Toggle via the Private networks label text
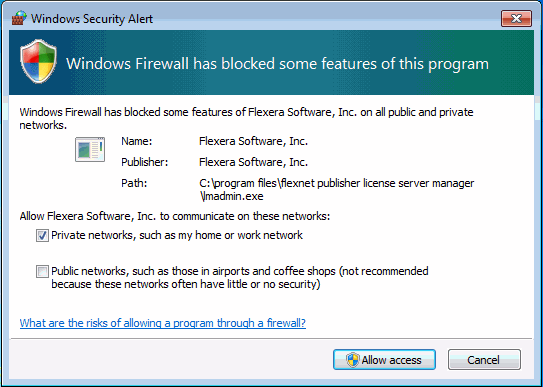Image resolution: width=543 pixels, height=387 pixels. pos(177,235)
